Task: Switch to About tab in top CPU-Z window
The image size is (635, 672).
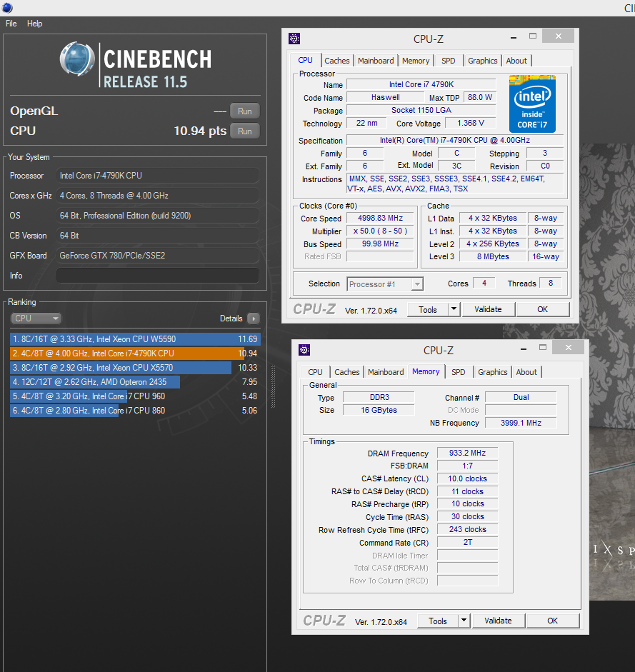Action: (x=516, y=61)
